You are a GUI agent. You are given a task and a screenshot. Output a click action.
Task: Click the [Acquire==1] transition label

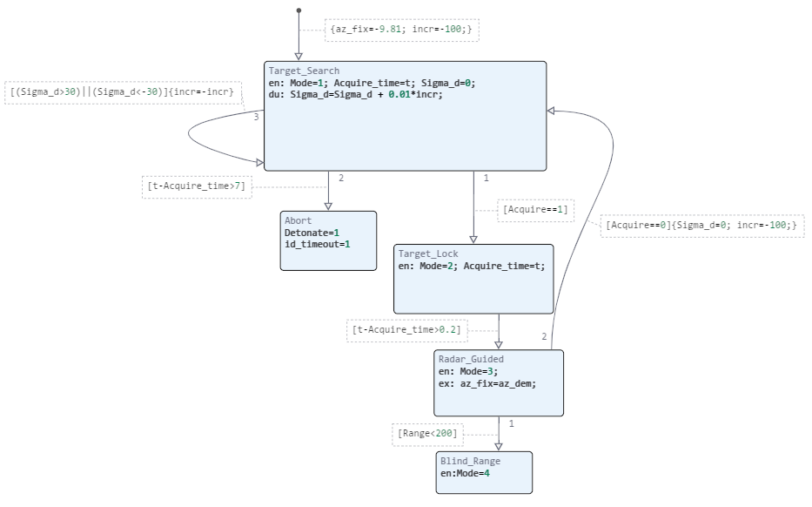point(535,210)
